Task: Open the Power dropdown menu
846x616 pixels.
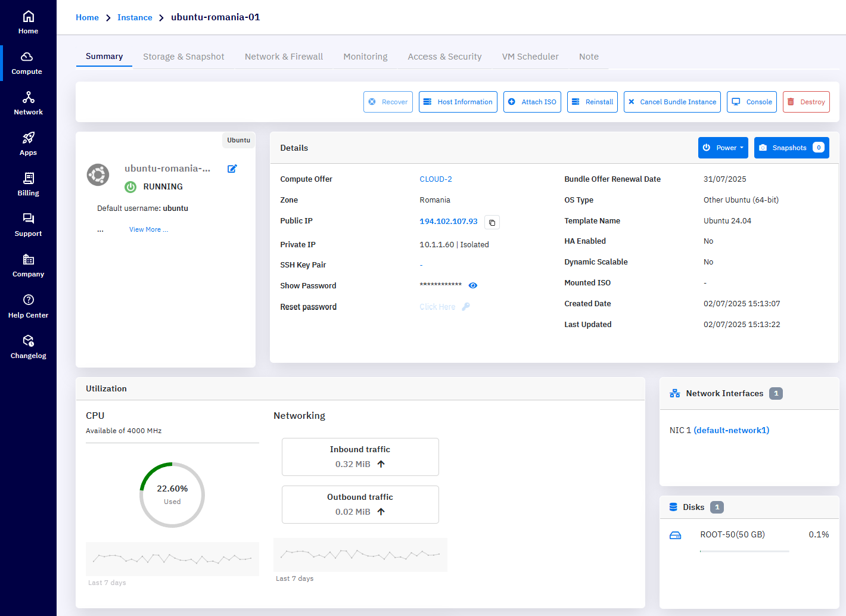Action: 723,147
